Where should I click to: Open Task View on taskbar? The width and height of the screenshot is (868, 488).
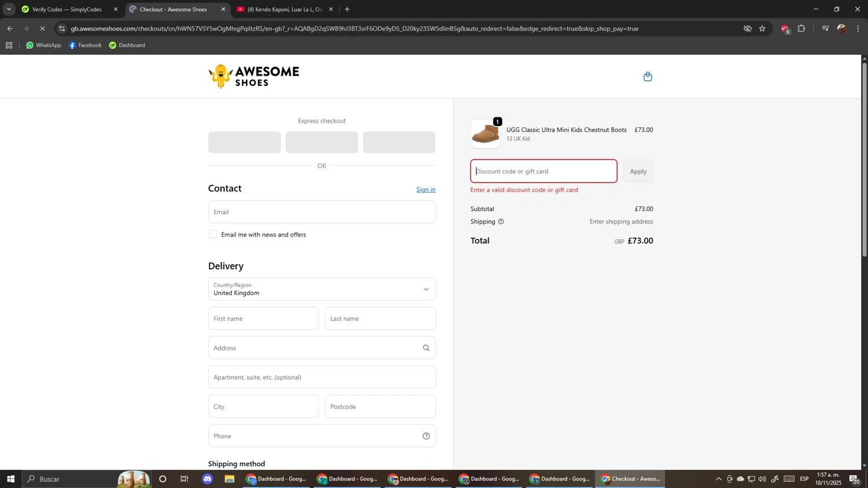pos(185,479)
